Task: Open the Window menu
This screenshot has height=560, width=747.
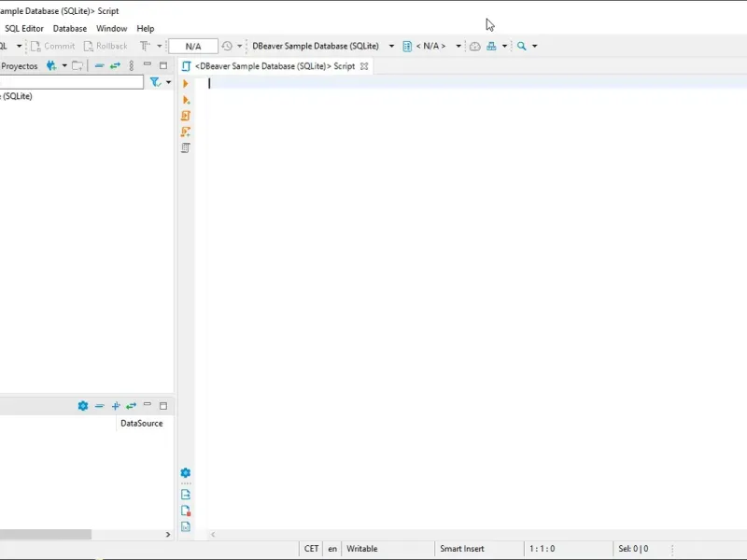Action: click(x=111, y=29)
